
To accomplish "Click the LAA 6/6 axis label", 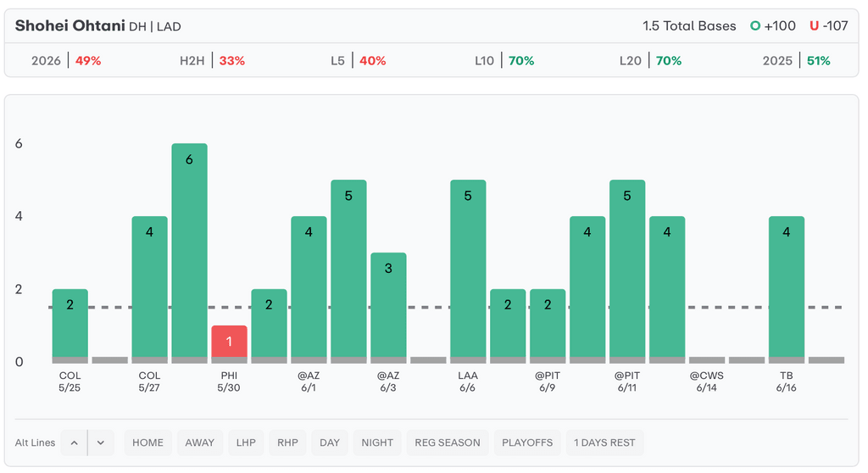I will [x=468, y=381].
